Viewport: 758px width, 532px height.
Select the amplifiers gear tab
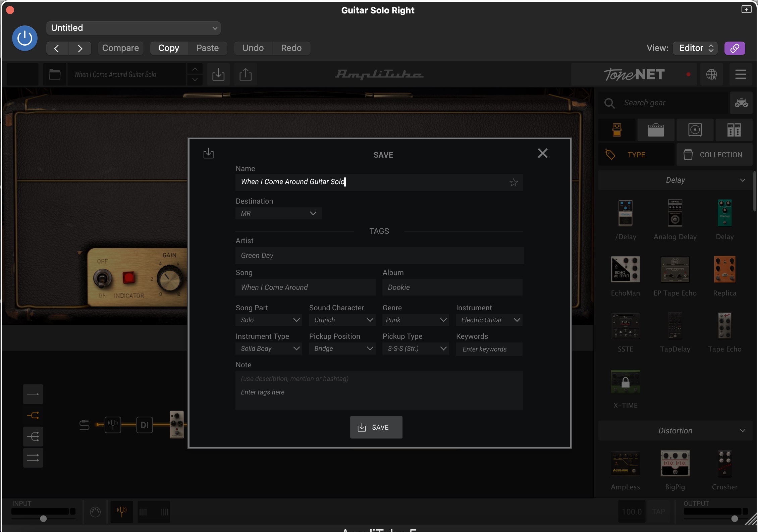coord(656,130)
